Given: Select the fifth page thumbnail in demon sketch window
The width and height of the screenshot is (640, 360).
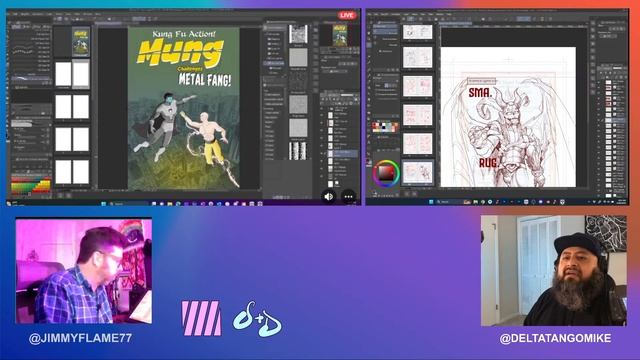Looking at the screenshot, I should [x=418, y=144].
